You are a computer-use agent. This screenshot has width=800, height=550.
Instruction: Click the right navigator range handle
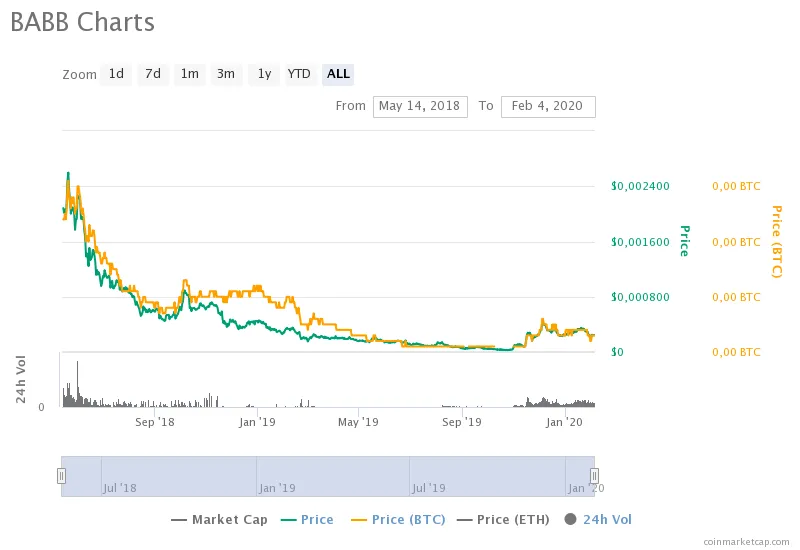tap(594, 476)
